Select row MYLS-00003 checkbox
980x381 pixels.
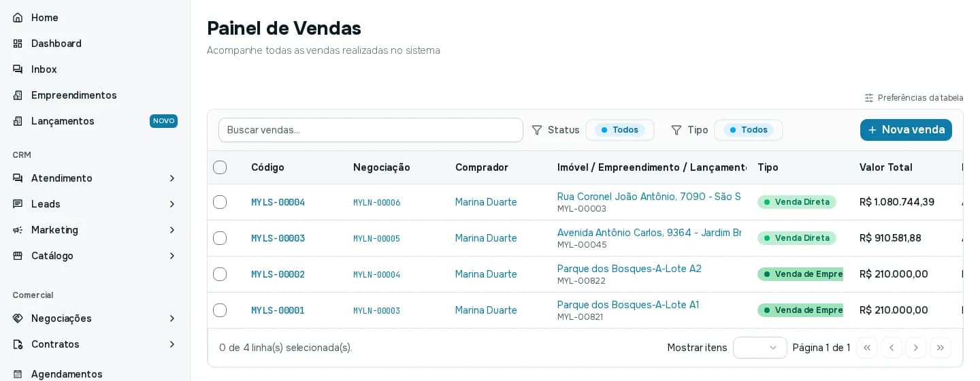[x=220, y=238]
